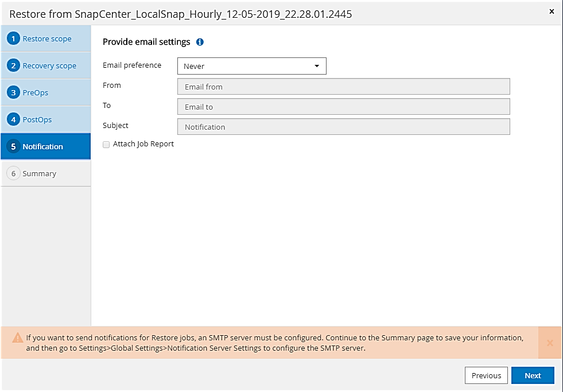
Task: Click the Email preference dropdown arrow
Action: [316, 66]
